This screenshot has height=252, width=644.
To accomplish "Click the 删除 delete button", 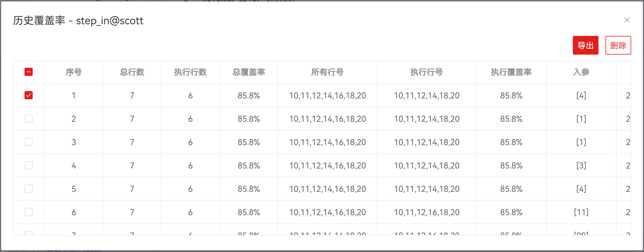I will [x=618, y=45].
